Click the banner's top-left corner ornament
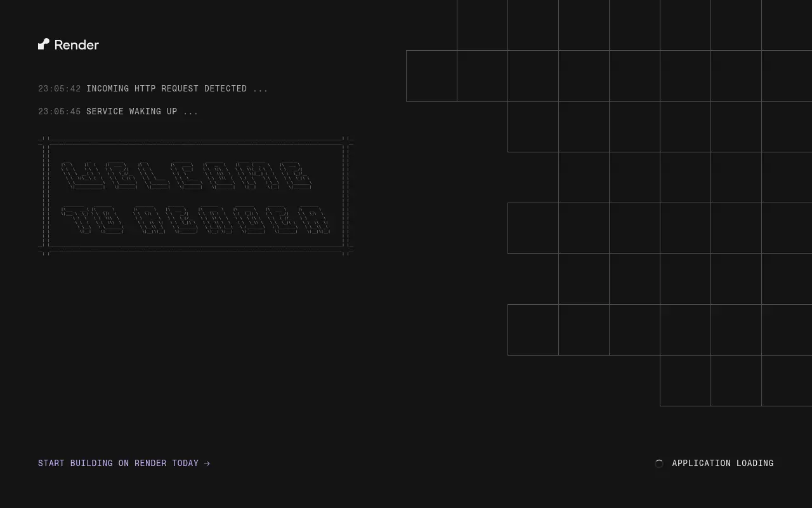Image resolution: width=812 pixels, height=508 pixels. [x=44, y=141]
